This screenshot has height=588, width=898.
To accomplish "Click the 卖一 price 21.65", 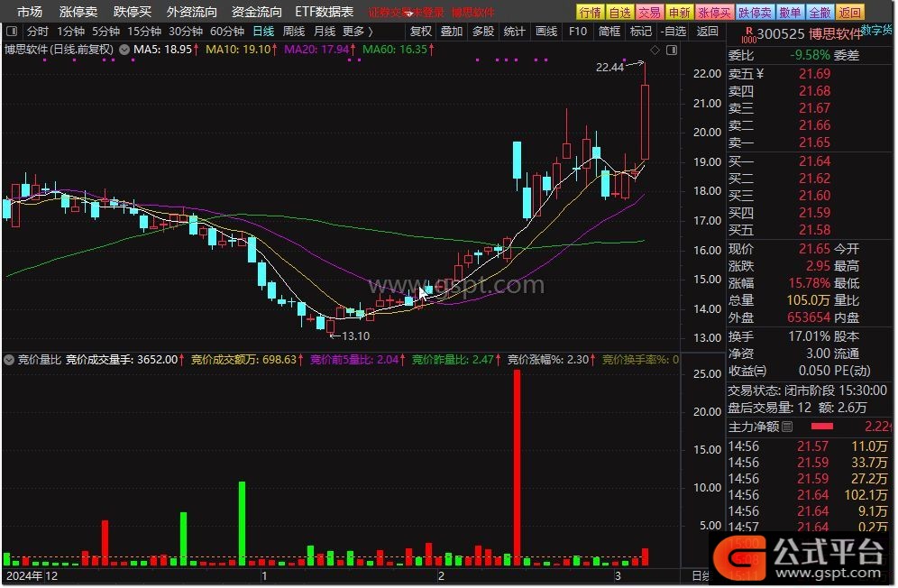I will tap(814, 142).
